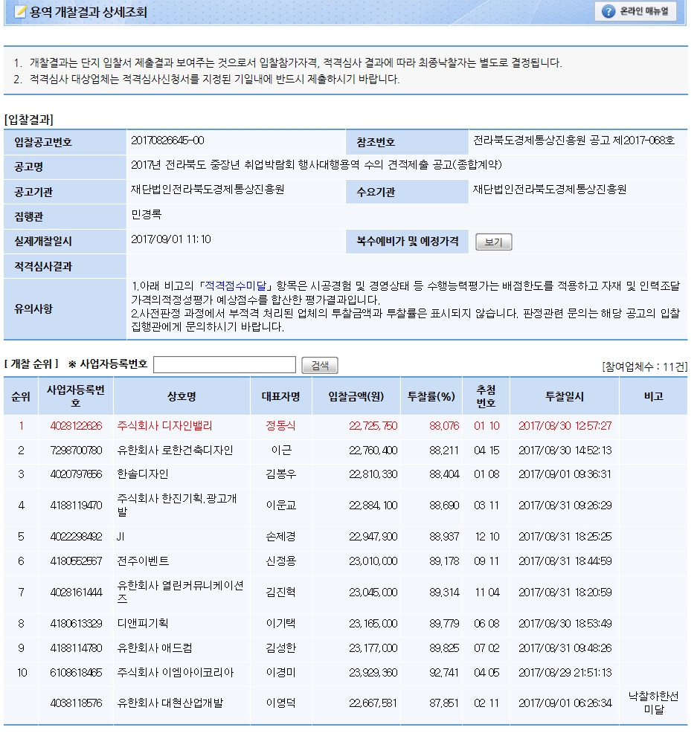This screenshot has width=700, height=736.
Task: Click company name 유한회사 로한건축디자인
Action: tap(175, 450)
